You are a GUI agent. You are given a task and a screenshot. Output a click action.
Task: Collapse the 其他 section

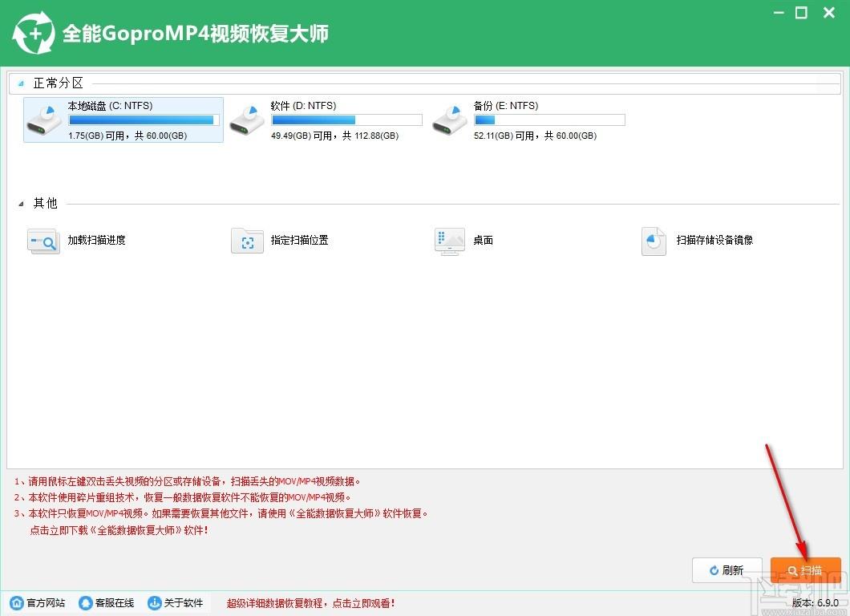pyautogui.click(x=21, y=204)
